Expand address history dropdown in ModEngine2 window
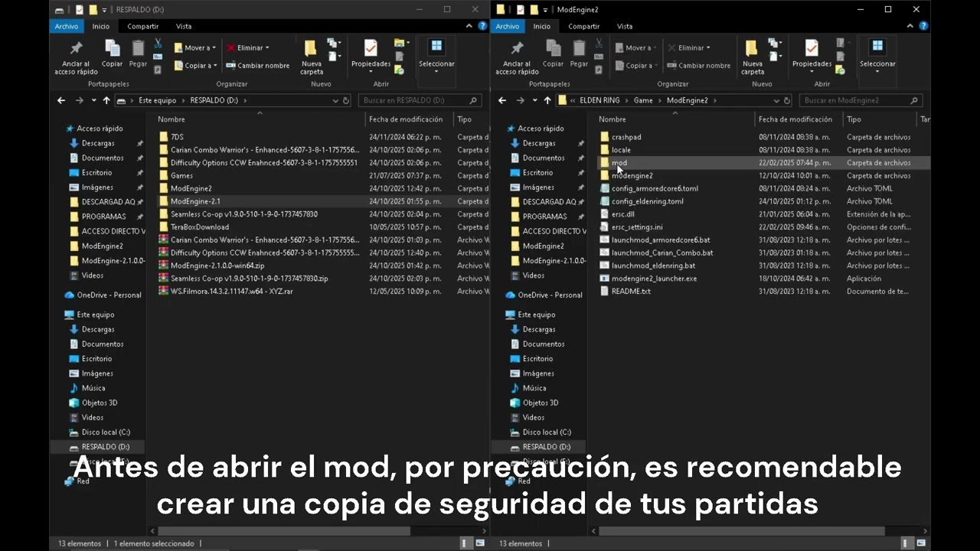980x551 pixels. click(x=776, y=100)
